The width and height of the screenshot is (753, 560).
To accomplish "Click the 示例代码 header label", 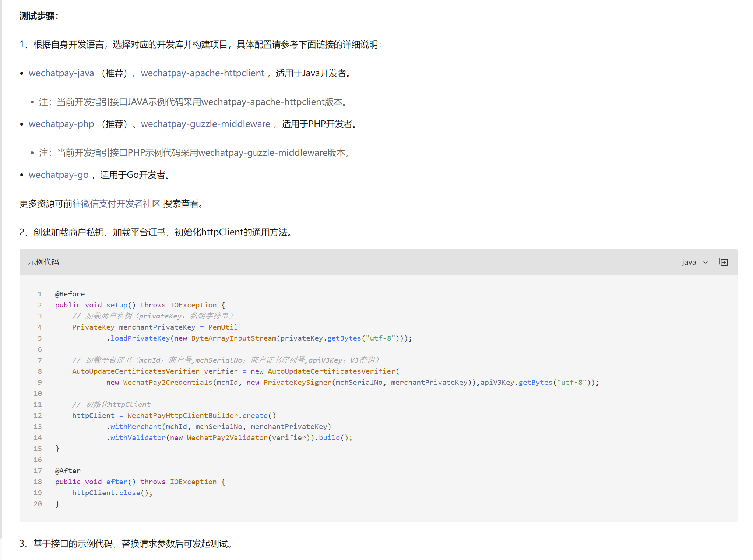I will 43,262.
